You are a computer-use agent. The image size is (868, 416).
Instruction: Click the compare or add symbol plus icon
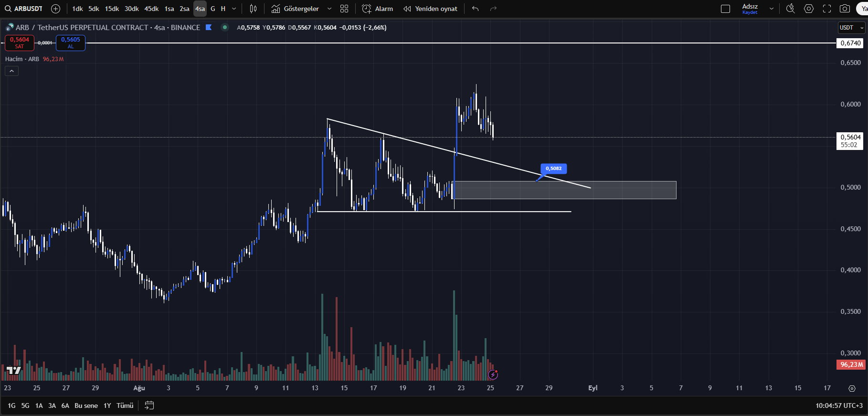pyautogui.click(x=55, y=9)
